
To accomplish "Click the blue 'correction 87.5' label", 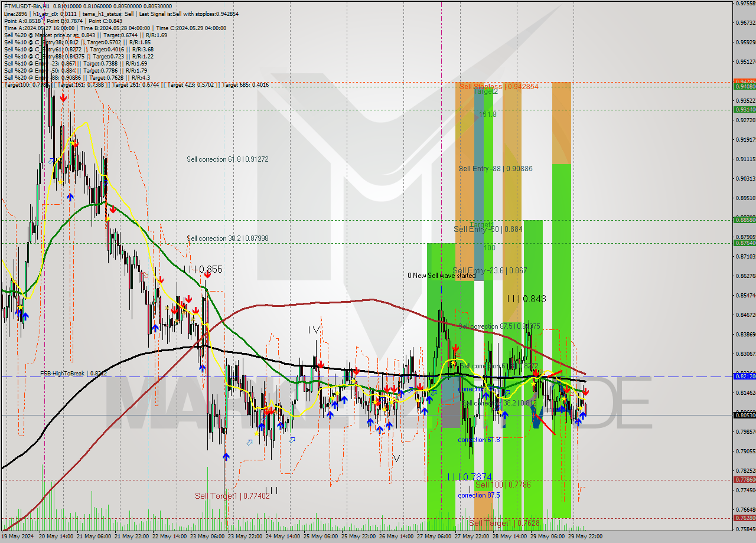I will [x=478, y=495].
